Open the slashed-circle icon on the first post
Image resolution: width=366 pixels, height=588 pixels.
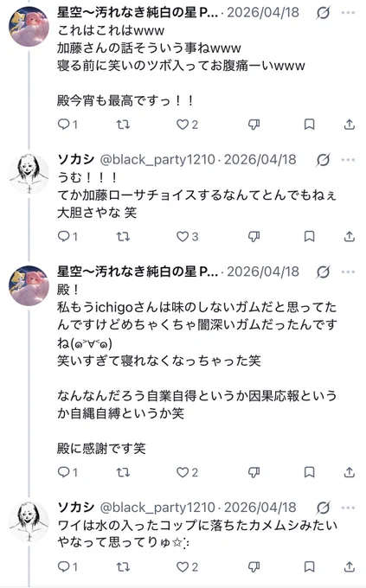(x=323, y=13)
